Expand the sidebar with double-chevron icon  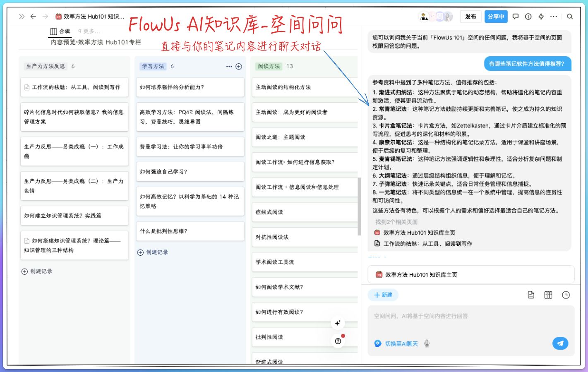pyautogui.click(x=22, y=17)
